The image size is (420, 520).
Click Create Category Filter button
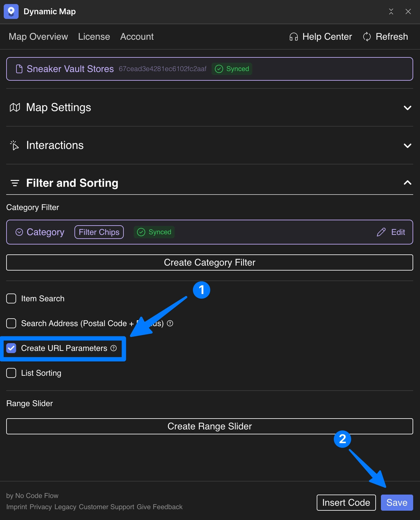210,262
